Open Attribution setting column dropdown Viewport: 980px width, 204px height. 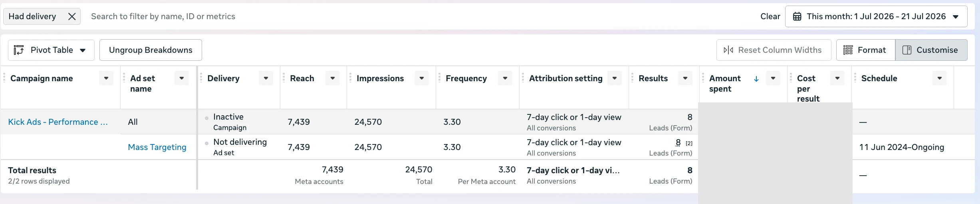point(615,78)
